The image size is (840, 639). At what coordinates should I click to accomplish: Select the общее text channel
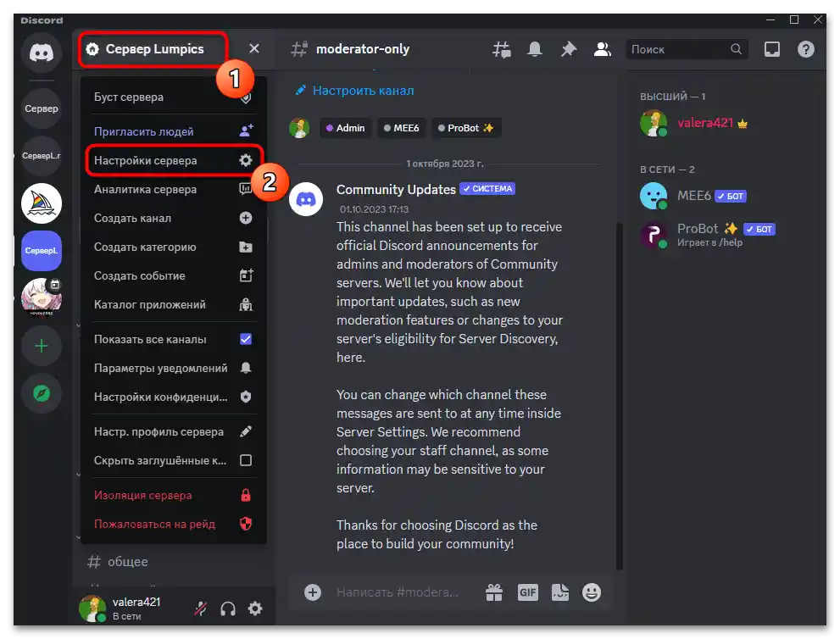pyautogui.click(x=128, y=561)
